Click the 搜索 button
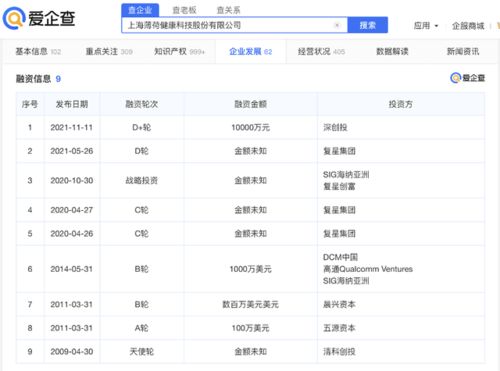The image size is (500, 371). click(368, 25)
